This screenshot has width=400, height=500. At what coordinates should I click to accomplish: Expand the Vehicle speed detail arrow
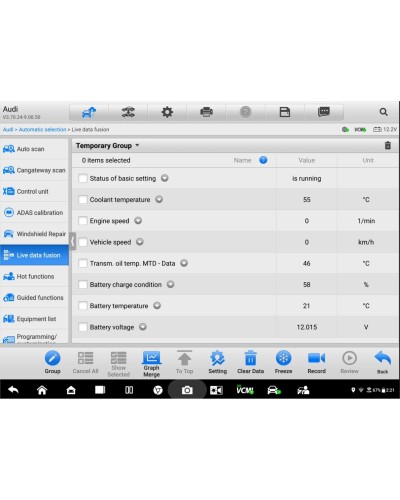click(x=140, y=242)
